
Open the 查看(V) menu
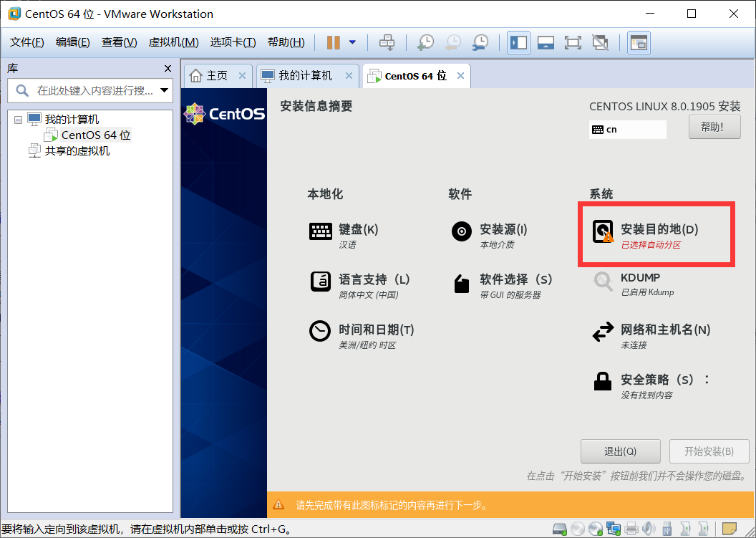click(119, 42)
